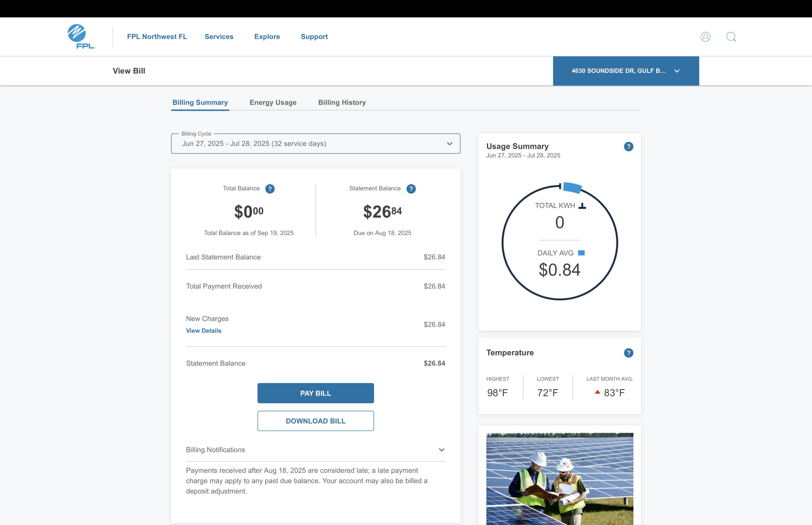The image size is (812, 525).
Task: Click the solar panel workers image
Action: 559,479
